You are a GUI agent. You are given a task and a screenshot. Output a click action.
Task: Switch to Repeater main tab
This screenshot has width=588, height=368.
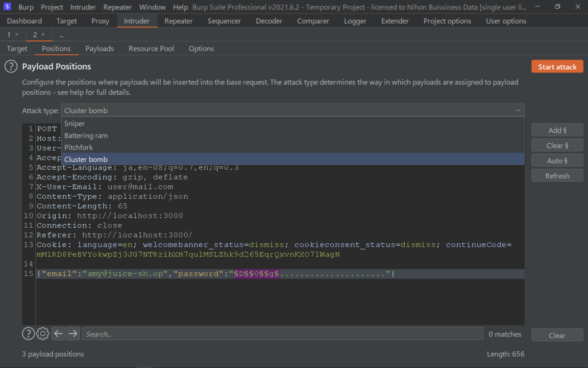click(179, 21)
